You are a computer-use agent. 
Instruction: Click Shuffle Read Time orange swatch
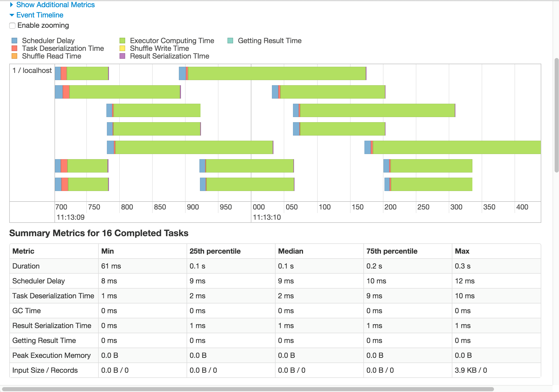point(14,56)
